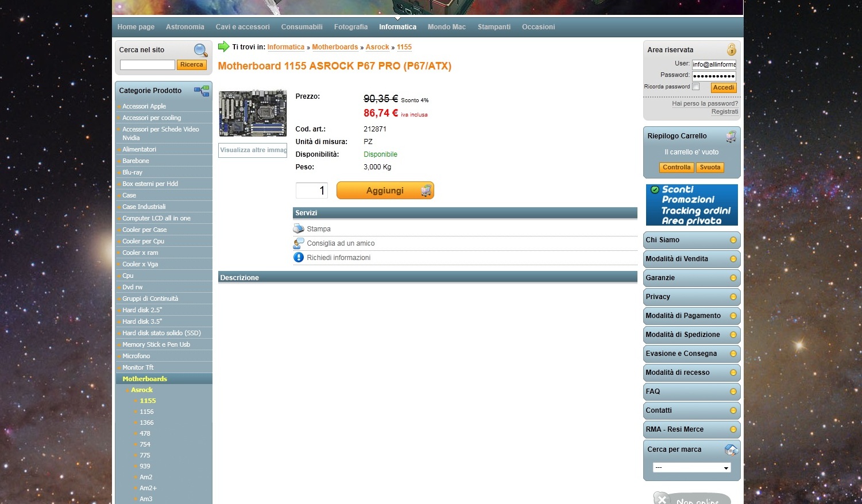862x504 pixels.
Task: Click the User email field
Action: (714, 64)
